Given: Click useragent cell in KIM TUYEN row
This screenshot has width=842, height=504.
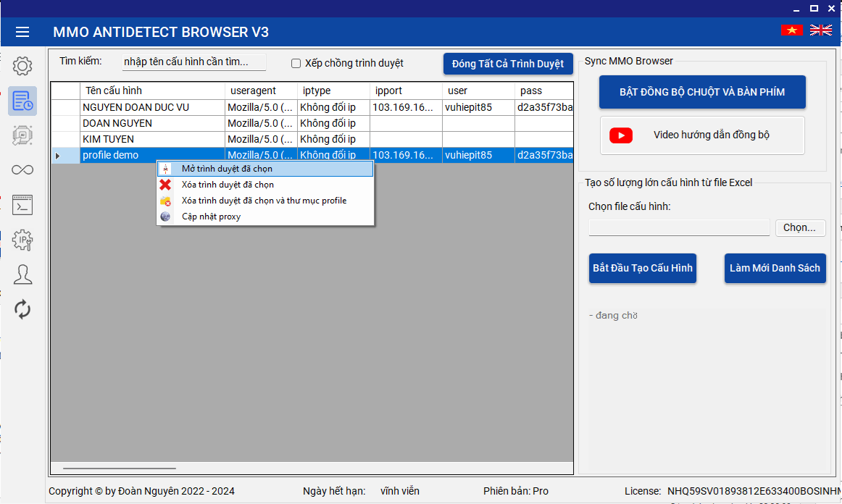Looking at the screenshot, I should pos(261,140).
